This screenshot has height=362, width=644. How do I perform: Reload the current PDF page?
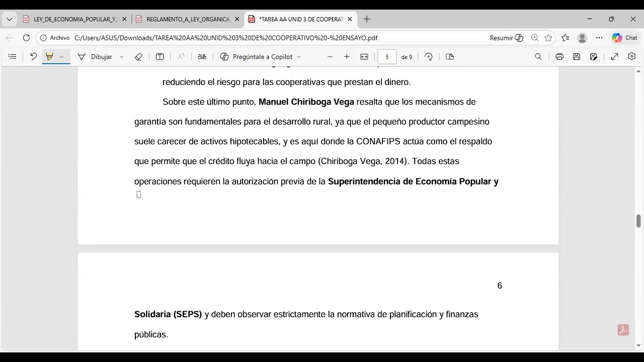tap(26, 38)
